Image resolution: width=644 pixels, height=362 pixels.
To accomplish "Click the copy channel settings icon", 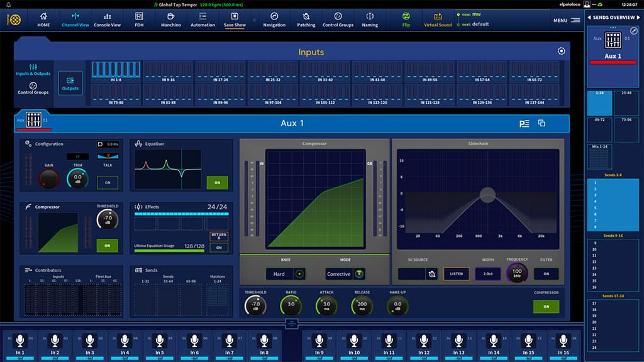I will click(x=541, y=123).
